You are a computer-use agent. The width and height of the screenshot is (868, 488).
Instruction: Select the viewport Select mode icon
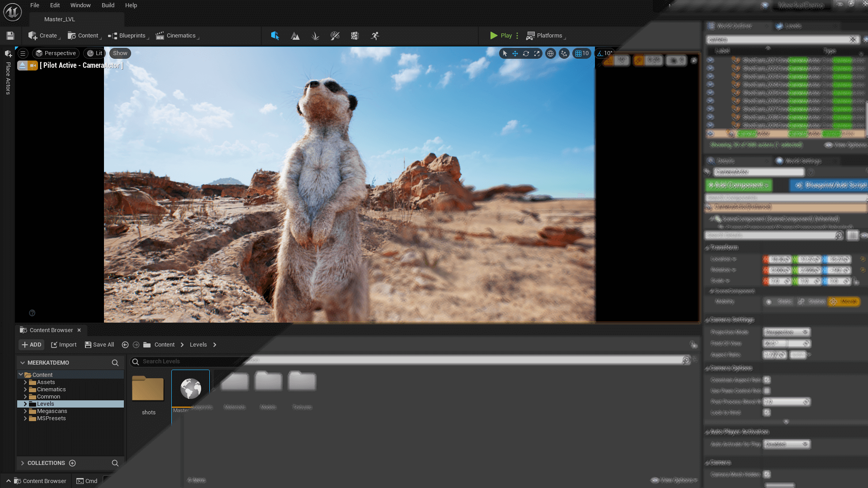[275, 36]
